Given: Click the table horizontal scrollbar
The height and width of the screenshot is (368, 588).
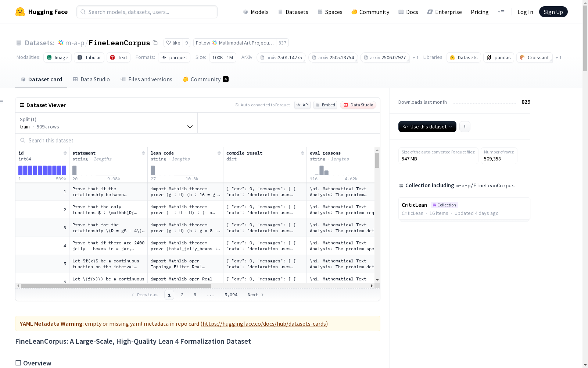Looking at the screenshot, I should point(116,286).
